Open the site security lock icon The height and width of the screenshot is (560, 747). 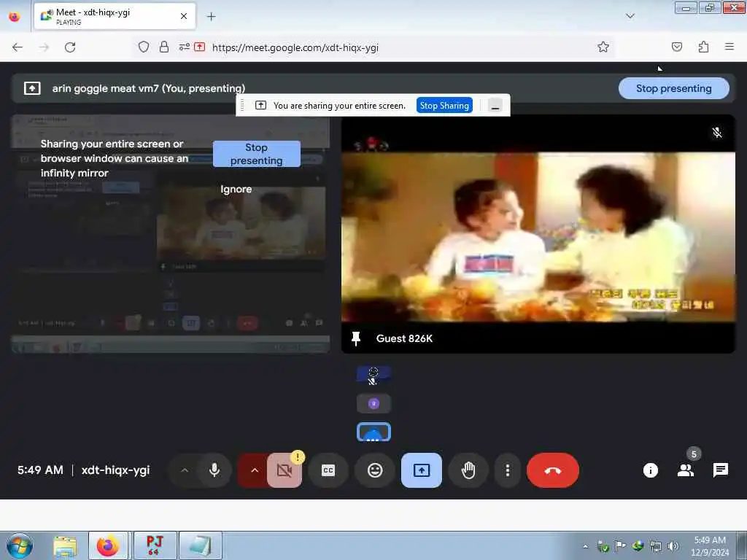[164, 47]
